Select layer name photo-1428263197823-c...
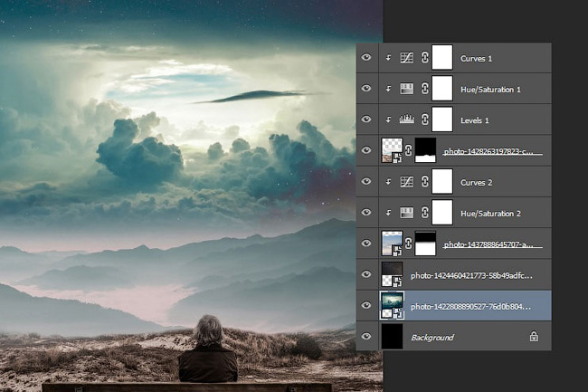 (x=488, y=151)
